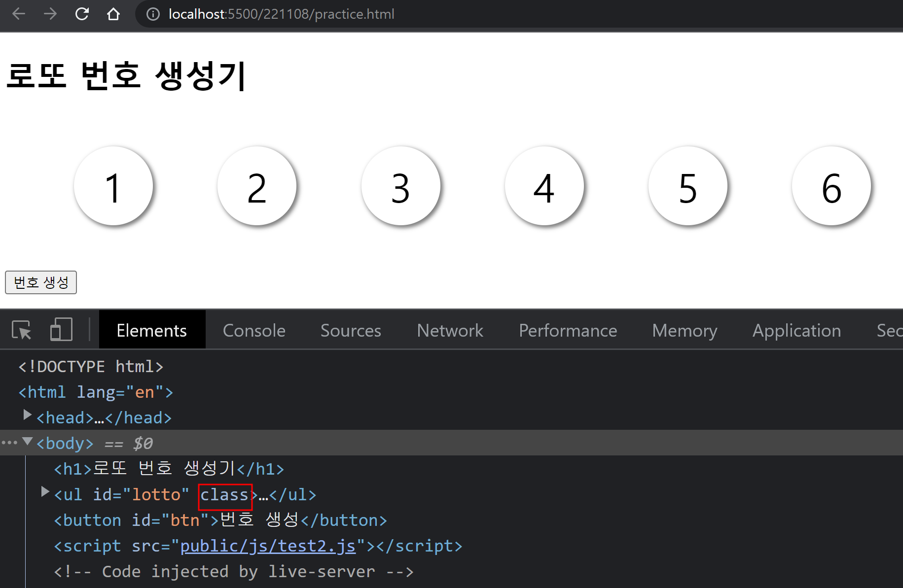Open the Performance tab
This screenshot has height=588, width=903.
coord(568,330)
